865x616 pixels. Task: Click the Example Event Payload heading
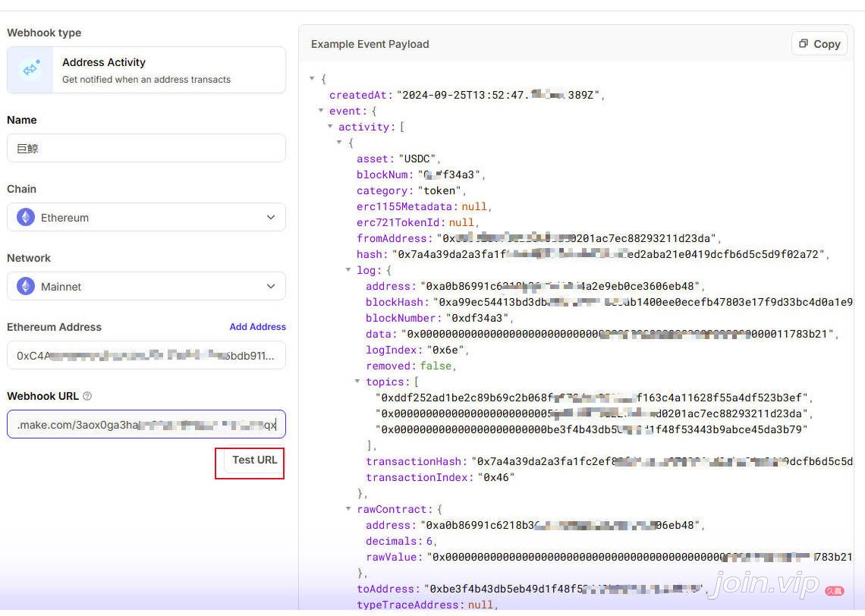(370, 44)
